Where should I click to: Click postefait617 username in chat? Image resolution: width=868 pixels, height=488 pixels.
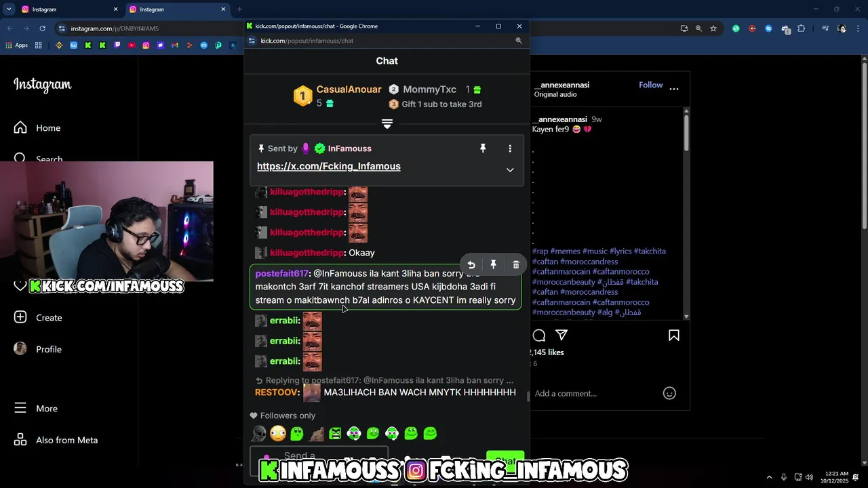(x=281, y=273)
